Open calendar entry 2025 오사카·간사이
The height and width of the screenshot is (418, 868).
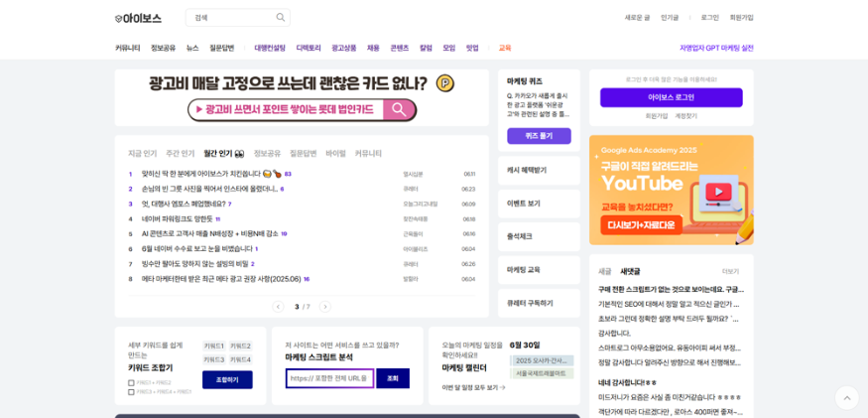coord(542,360)
